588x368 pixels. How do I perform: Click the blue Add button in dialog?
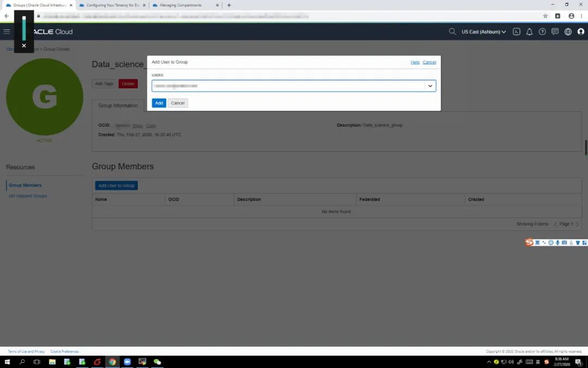point(159,103)
